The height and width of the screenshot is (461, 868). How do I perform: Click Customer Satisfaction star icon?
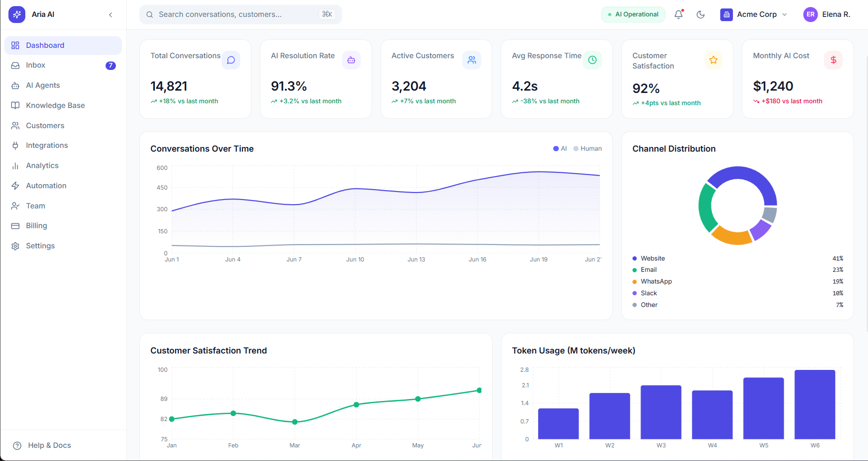point(713,60)
